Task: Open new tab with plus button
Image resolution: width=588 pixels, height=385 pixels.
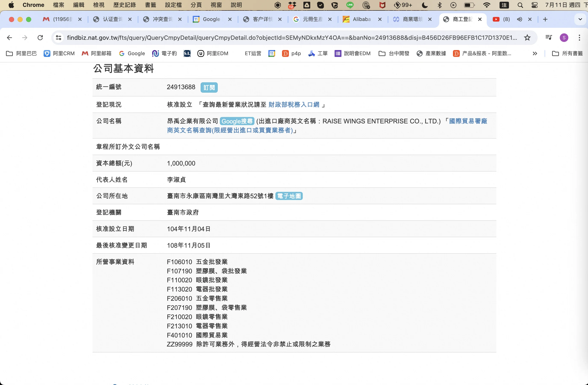Action: pos(545,19)
